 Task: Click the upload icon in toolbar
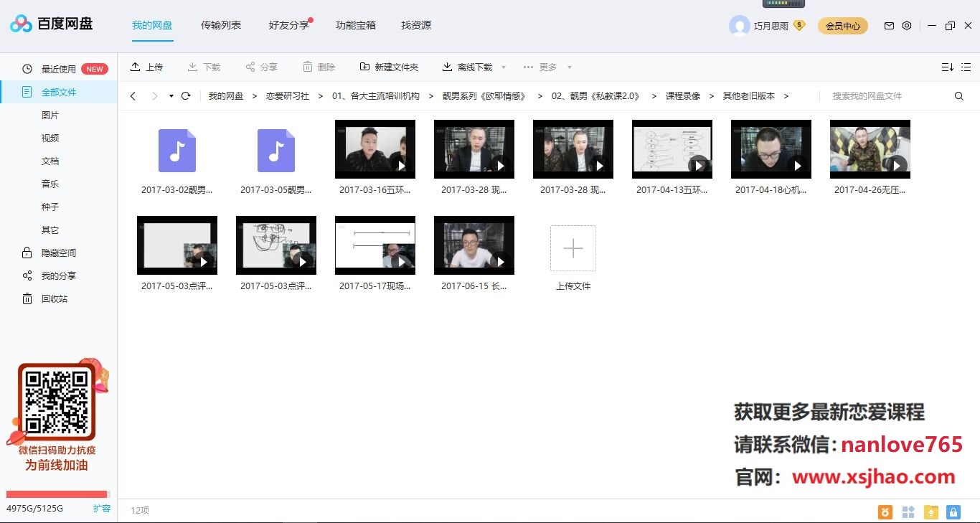tap(135, 67)
